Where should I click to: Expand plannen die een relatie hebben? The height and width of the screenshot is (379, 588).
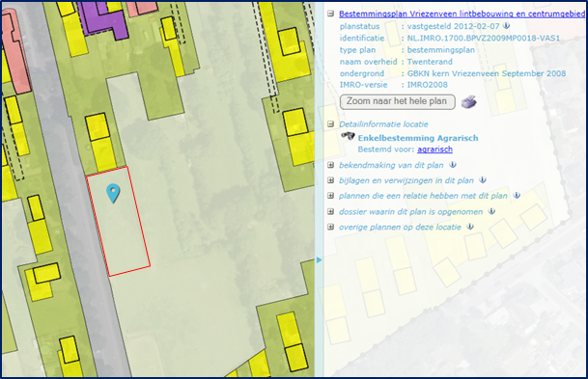pos(330,196)
